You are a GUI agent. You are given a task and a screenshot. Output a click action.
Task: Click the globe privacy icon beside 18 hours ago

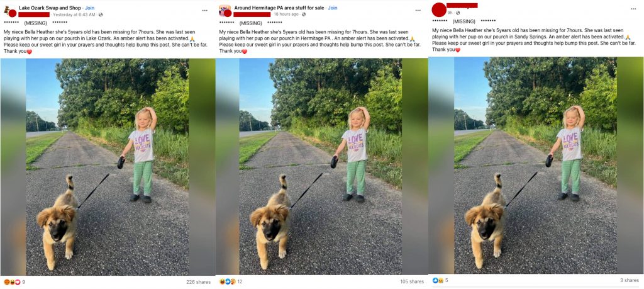click(304, 14)
